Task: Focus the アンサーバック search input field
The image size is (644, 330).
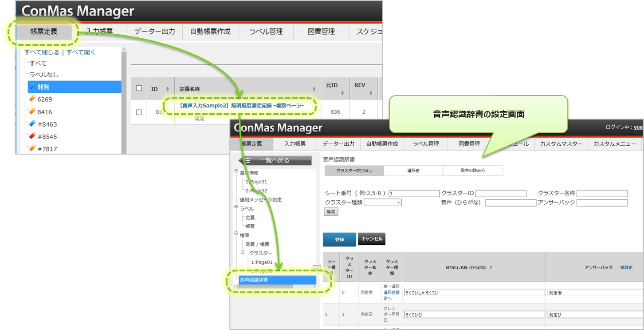Action: click(602, 203)
